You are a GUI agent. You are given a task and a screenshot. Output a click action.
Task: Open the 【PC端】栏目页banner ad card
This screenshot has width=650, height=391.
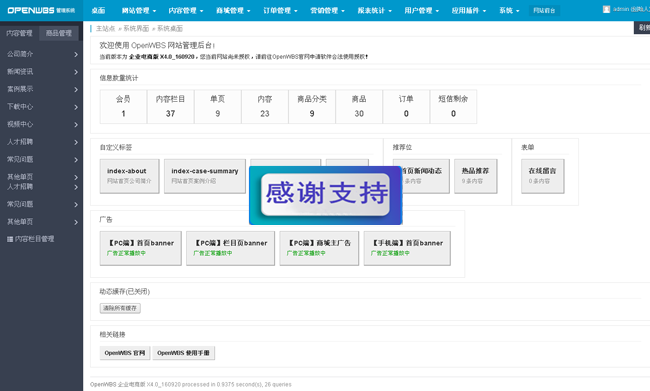[x=230, y=248]
